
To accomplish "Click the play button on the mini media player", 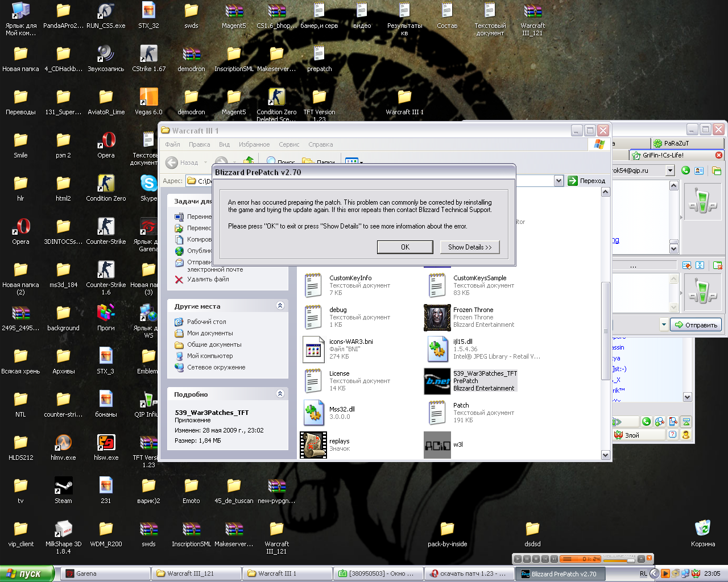I will [x=518, y=559].
